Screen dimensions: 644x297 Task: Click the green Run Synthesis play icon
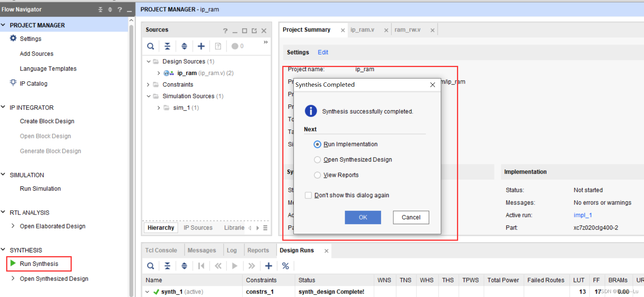click(13, 263)
